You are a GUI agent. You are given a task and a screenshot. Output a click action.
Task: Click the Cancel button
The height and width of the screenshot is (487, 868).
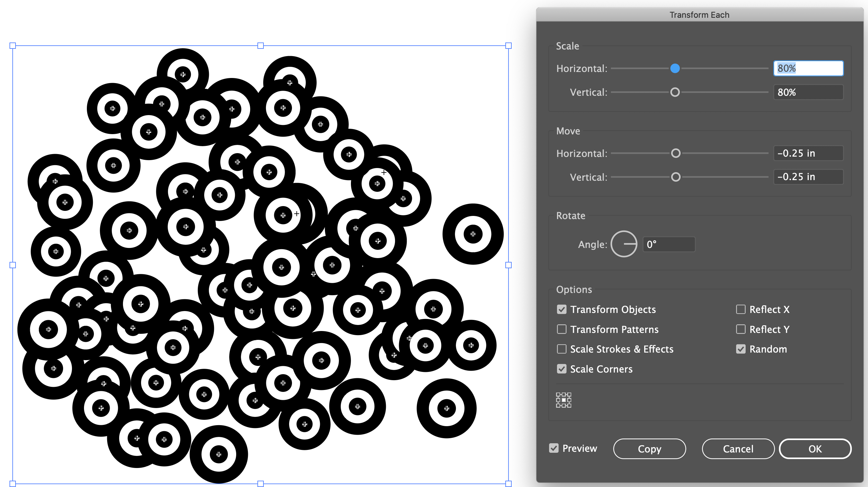click(x=737, y=449)
